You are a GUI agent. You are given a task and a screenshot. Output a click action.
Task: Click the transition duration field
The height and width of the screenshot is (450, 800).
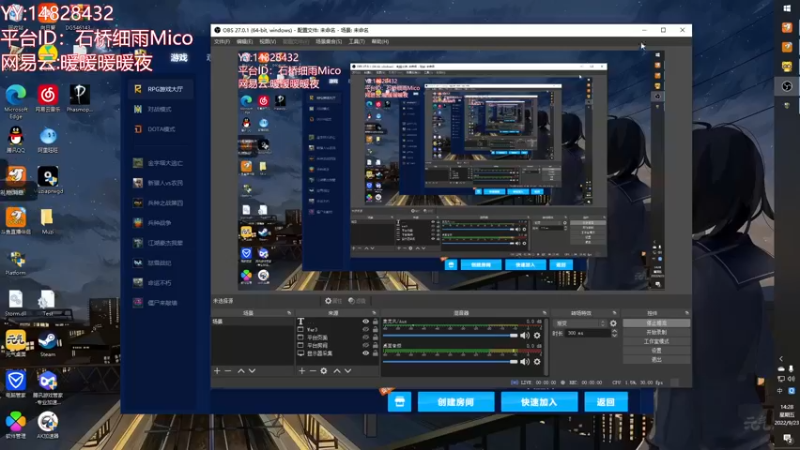click(588, 333)
